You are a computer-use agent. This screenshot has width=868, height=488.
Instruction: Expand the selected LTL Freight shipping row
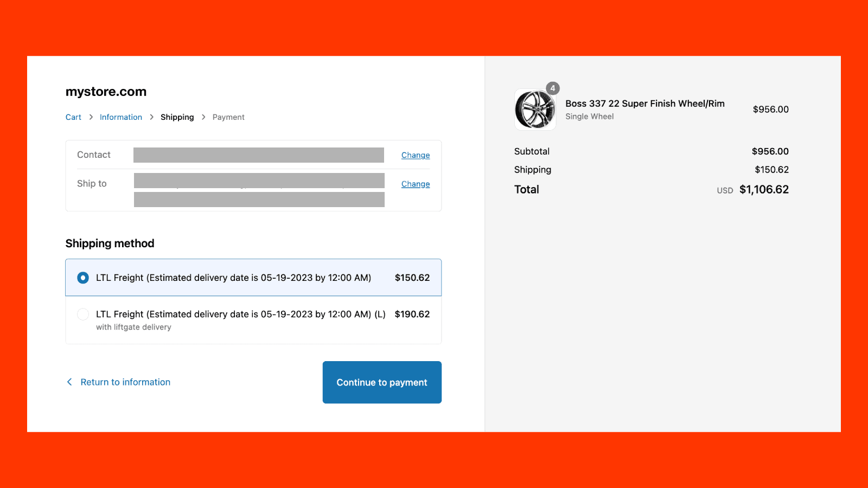tap(253, 278)
